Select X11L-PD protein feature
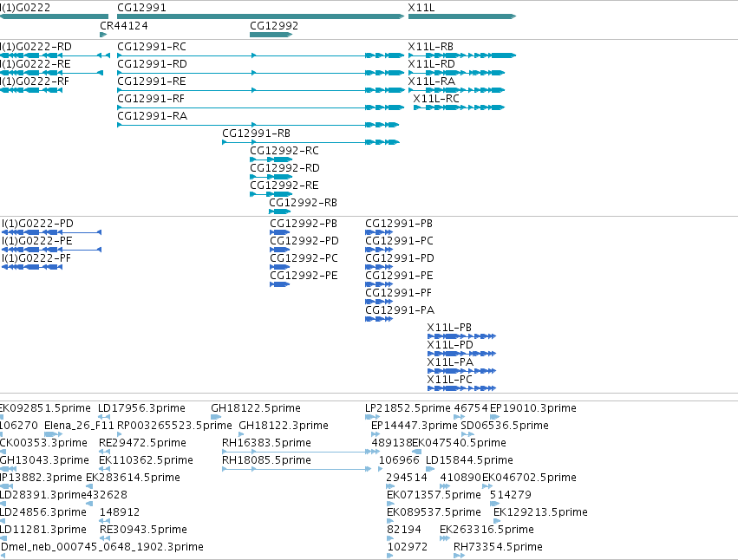 [x=461, y=354]
